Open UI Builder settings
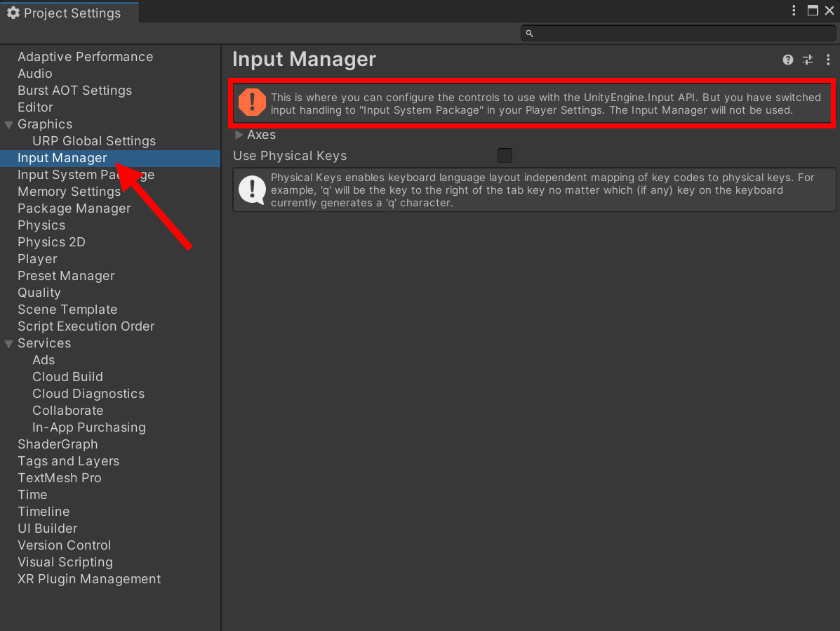Image resolution: width=840 pixels, height=631 pixels. point(48,529)
